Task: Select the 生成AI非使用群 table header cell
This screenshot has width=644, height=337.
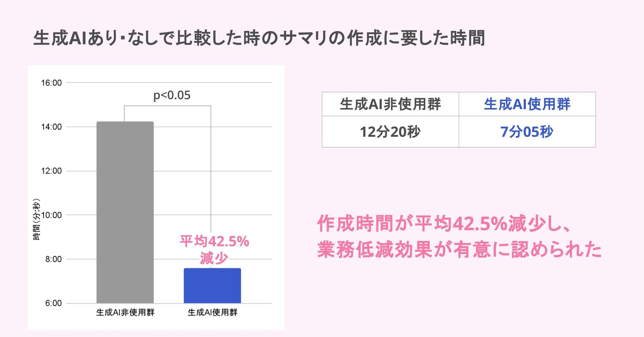Action: (x=390, y=104)
